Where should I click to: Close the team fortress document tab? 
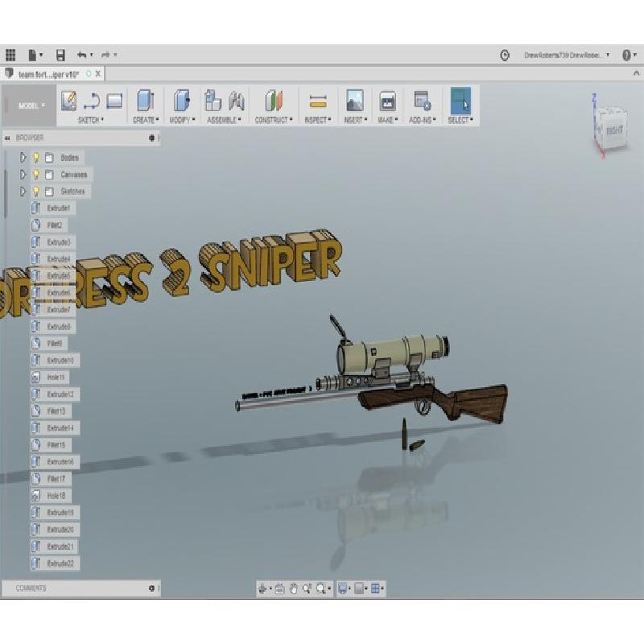click(98, 74)
